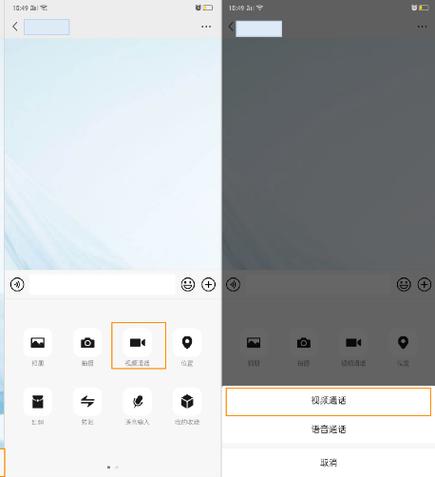
Task: Choose Voice Input (语音输入) microphone icon
Action: click(x=138, y=401)
